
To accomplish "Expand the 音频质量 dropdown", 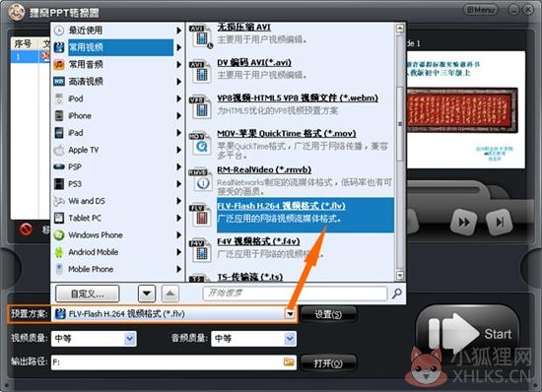I will pos(290,339).
